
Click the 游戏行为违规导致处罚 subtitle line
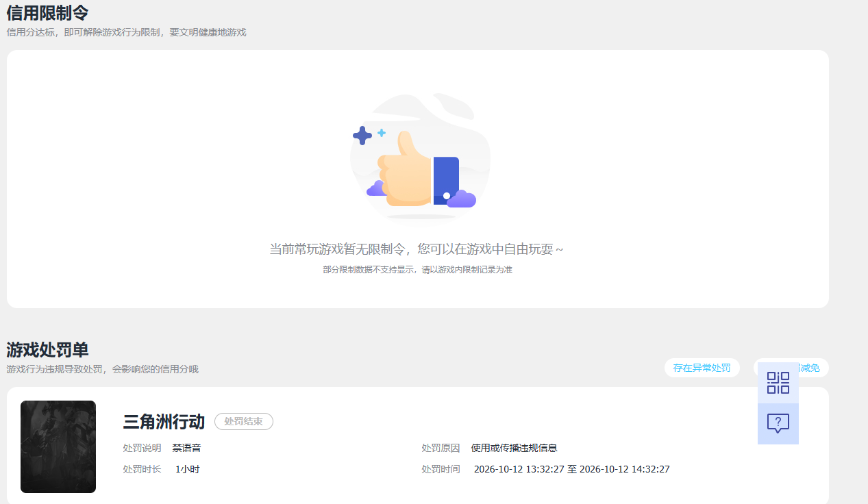102,369
